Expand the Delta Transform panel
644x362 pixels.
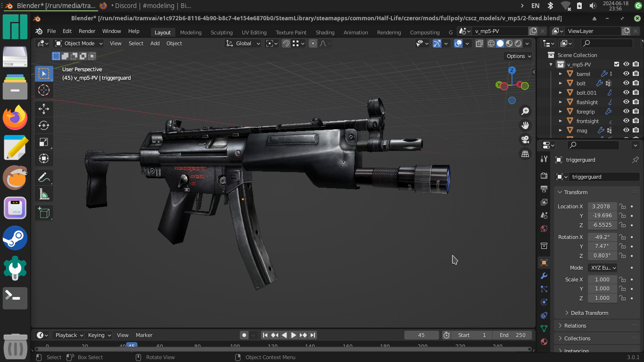point(589,313)
